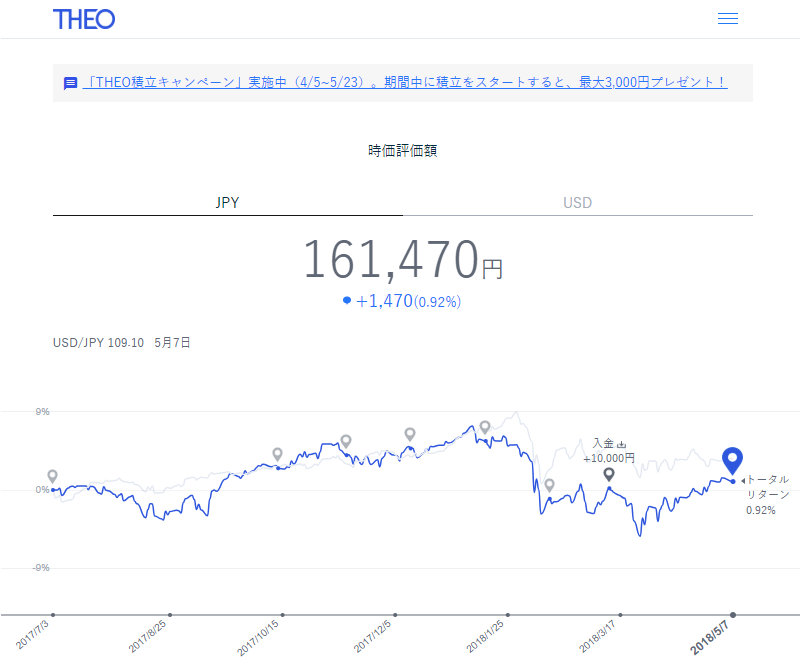Select the 2018/1/25 dot on the timeline axis
This screenshot has height=671, width=801.
click(508, 615)
